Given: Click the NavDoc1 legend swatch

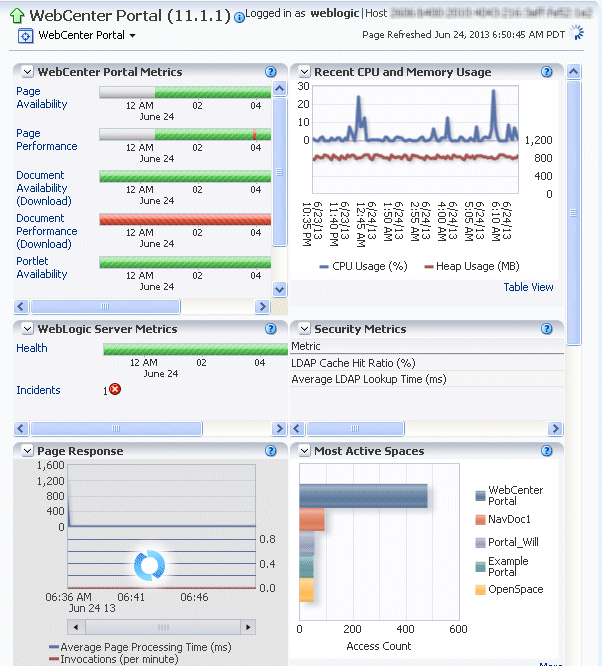Looking at the screenshot, I should coord(480,520).
